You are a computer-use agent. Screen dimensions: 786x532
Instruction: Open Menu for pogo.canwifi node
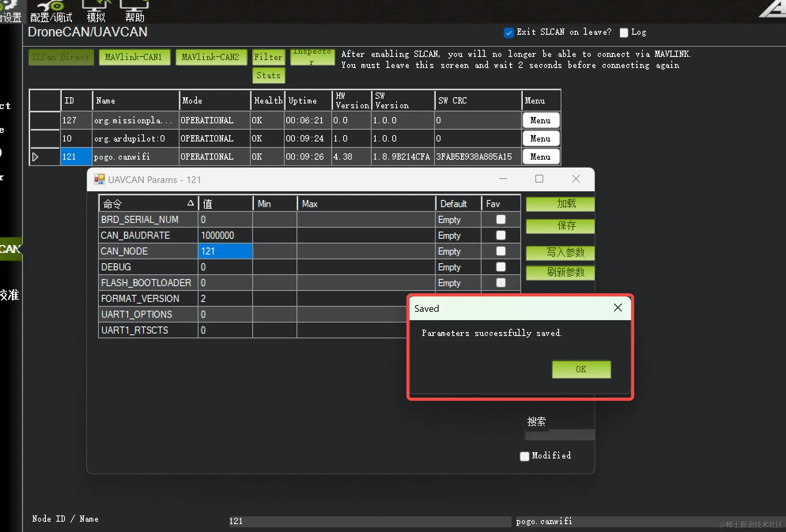pos(540,157)
